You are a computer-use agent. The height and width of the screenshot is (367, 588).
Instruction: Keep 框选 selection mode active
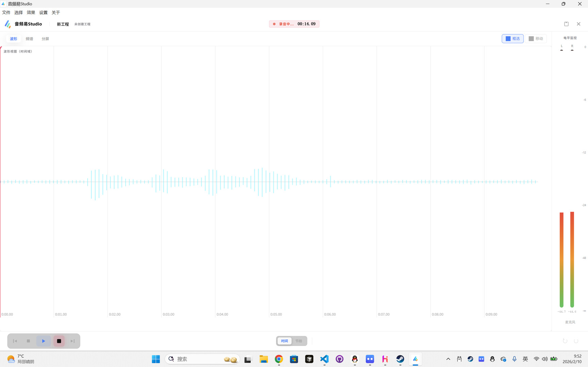click(x=513, y=38)
